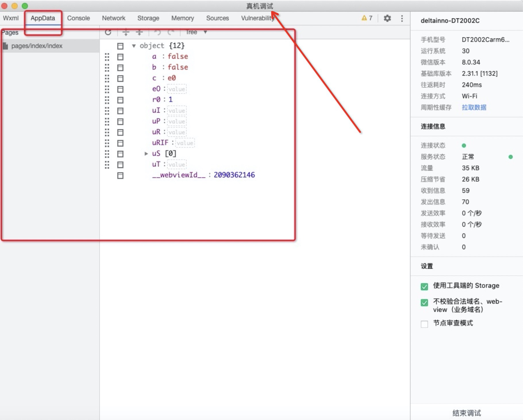523x420 pixels.
Task: Click the collapse all fields icon
Action: tap(139, 32)
